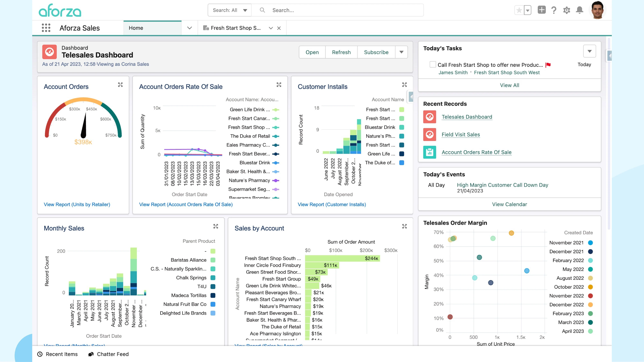Open High Margin Customer Call Down Day event
The height and width of the screenshot is (362, 644).
coord(502,185)
